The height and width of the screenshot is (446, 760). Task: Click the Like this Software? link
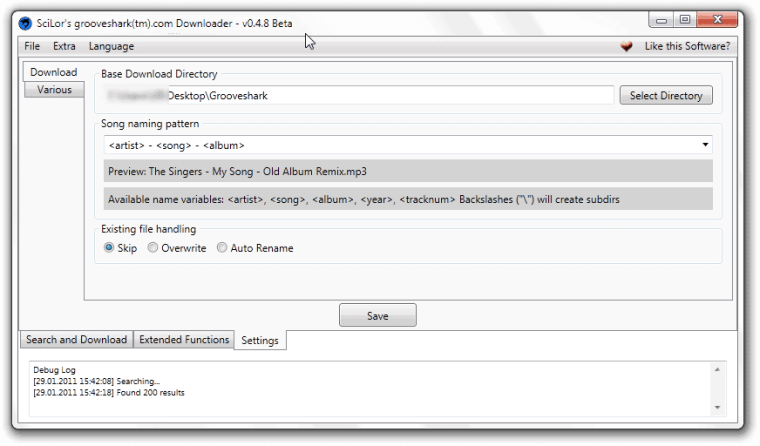coord(686,46)
